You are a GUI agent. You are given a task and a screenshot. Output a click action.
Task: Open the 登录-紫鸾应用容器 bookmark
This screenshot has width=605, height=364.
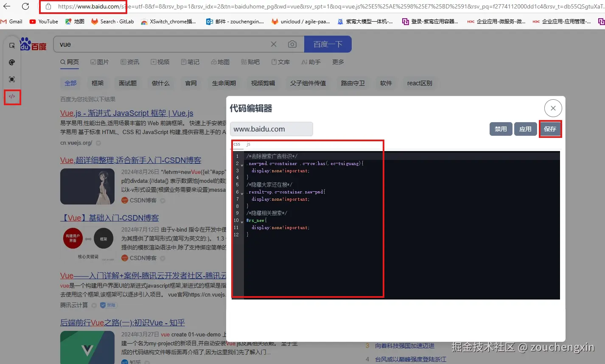tap(430, 21)
